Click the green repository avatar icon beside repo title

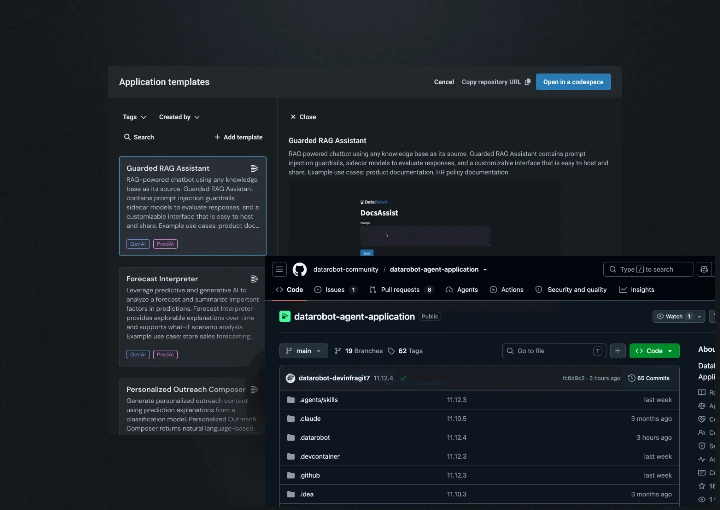285,316
